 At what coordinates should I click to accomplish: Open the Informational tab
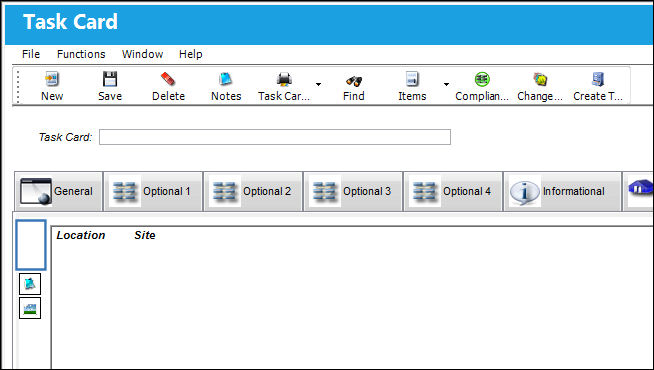tap(563, 191)
